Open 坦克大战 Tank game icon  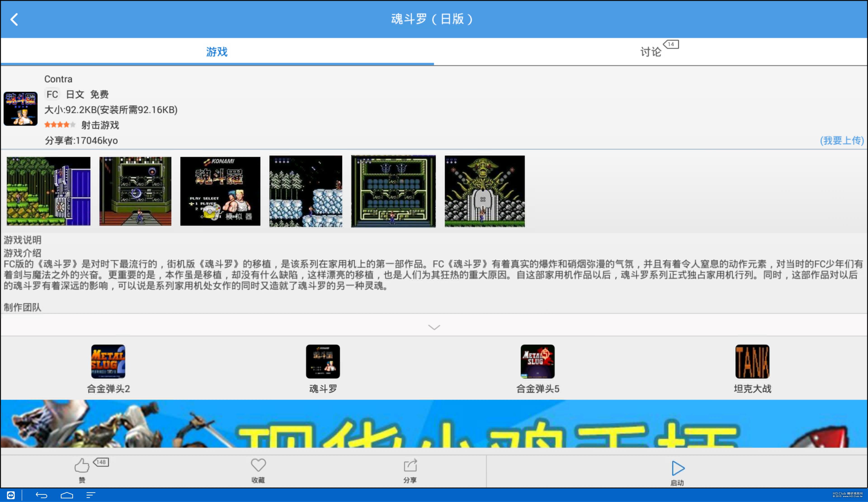tap(752, 362)
